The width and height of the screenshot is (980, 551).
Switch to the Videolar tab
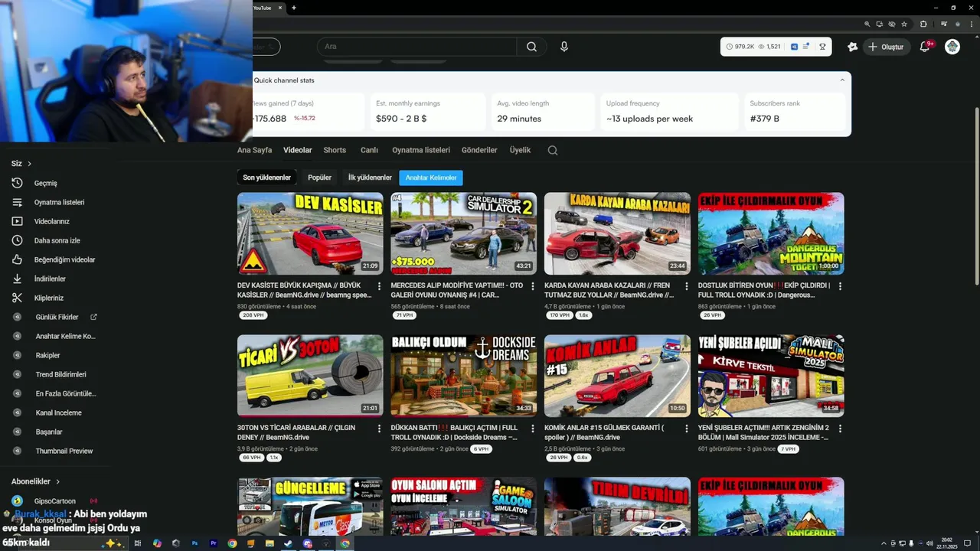click(298, 150)
